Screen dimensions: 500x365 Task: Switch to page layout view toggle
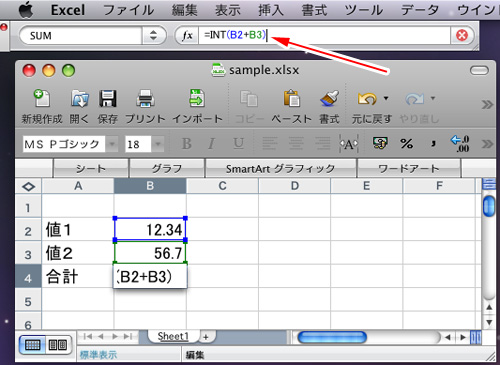pyautogui.click(x=58, y=345)
